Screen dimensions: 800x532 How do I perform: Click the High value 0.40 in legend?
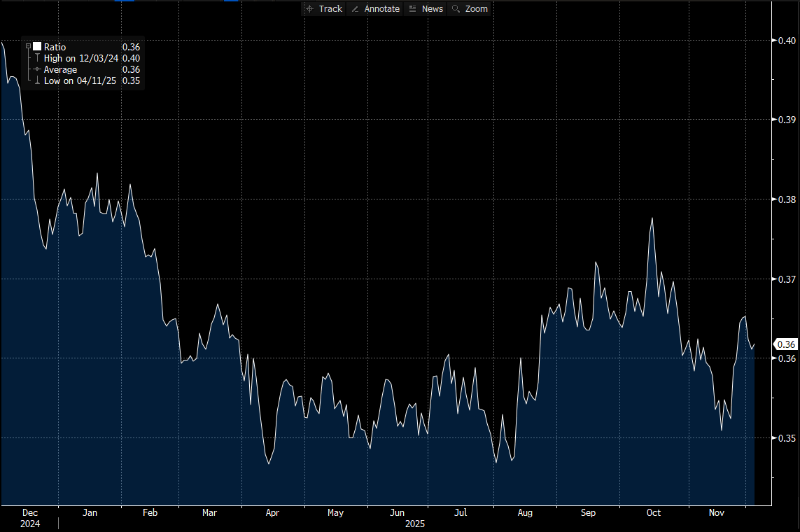(x=131, y=58)
